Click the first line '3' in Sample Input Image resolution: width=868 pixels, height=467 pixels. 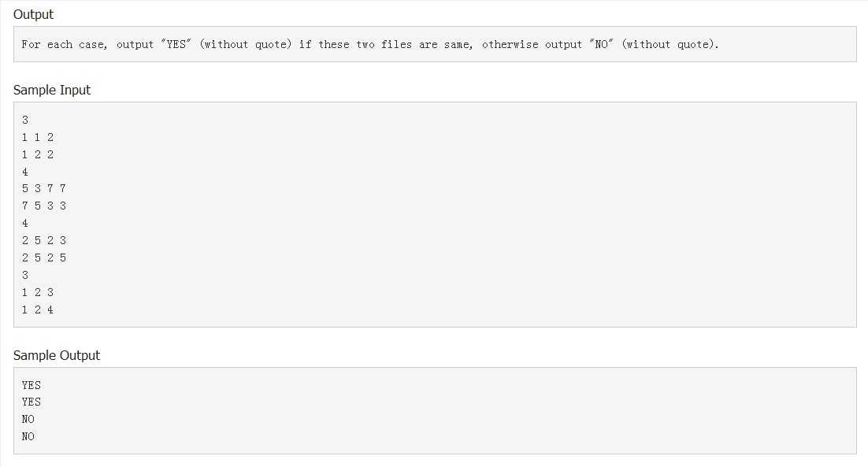click(25, 120)
